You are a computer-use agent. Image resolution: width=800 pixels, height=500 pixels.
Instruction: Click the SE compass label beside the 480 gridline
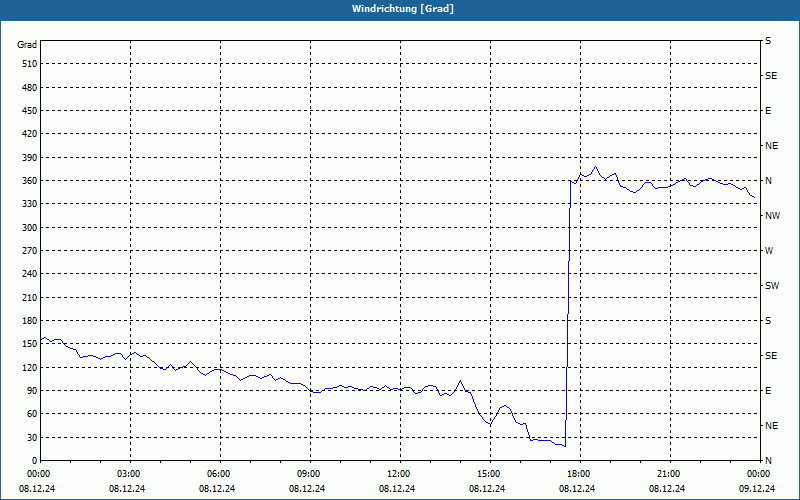(771, 76)
